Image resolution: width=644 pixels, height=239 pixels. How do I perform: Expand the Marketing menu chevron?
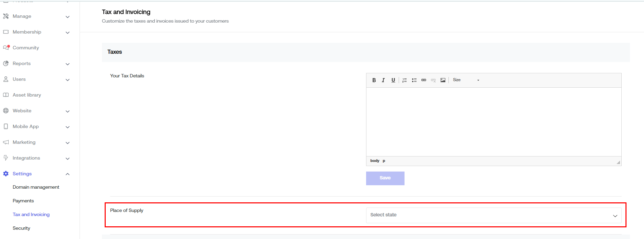coord(68,143)
